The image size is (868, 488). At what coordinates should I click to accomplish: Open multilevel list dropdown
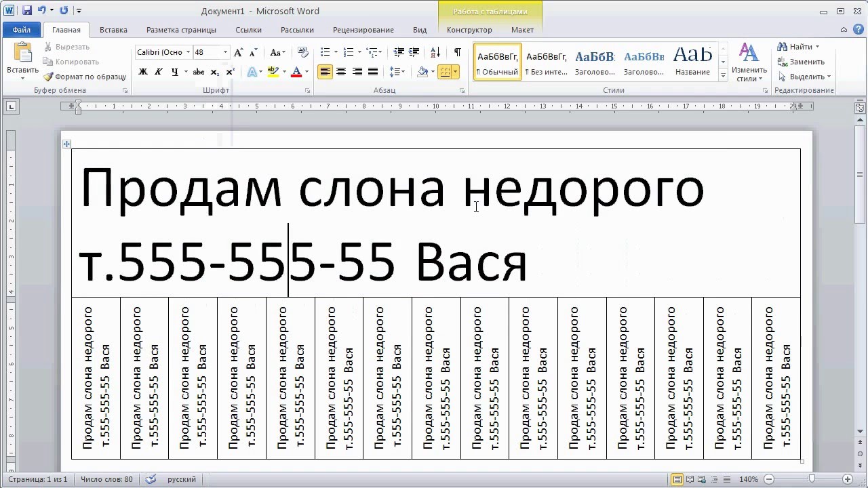pyautogui.click(x=374, y=52)
